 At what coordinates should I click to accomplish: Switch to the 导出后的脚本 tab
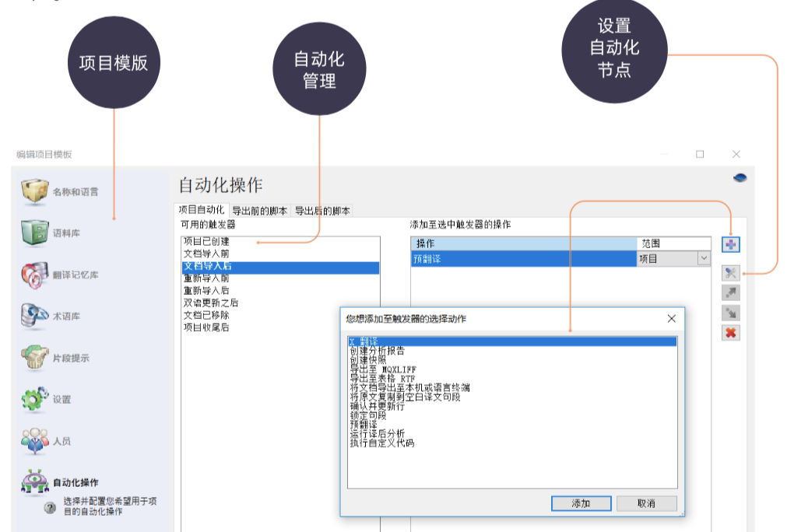click(322, 211)
